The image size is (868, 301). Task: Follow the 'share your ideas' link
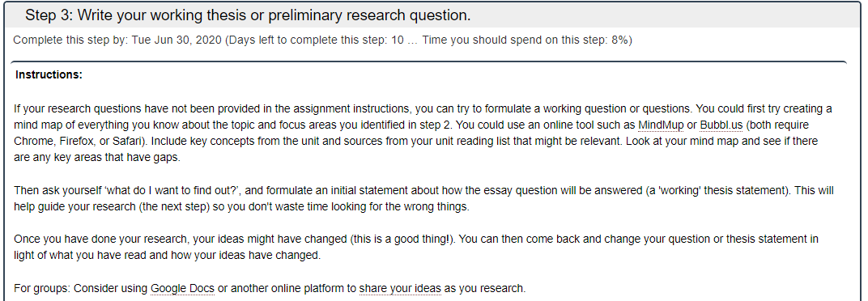coord(400,288)
